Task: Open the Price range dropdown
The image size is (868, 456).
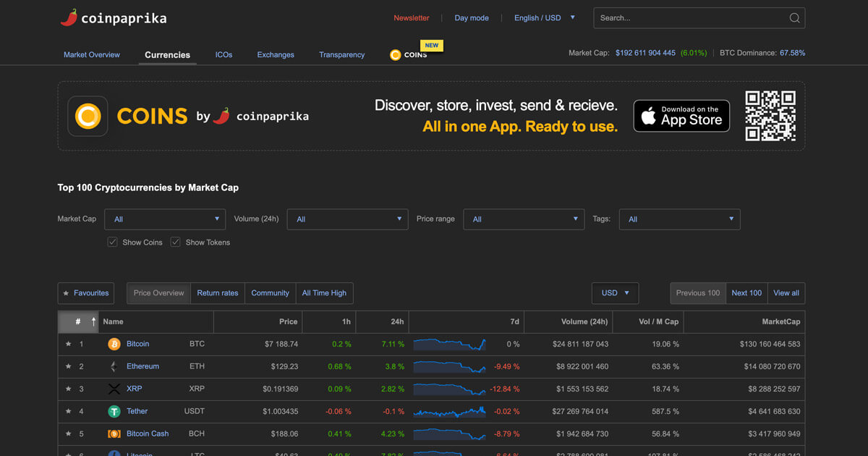Action: tap(524, 219)
